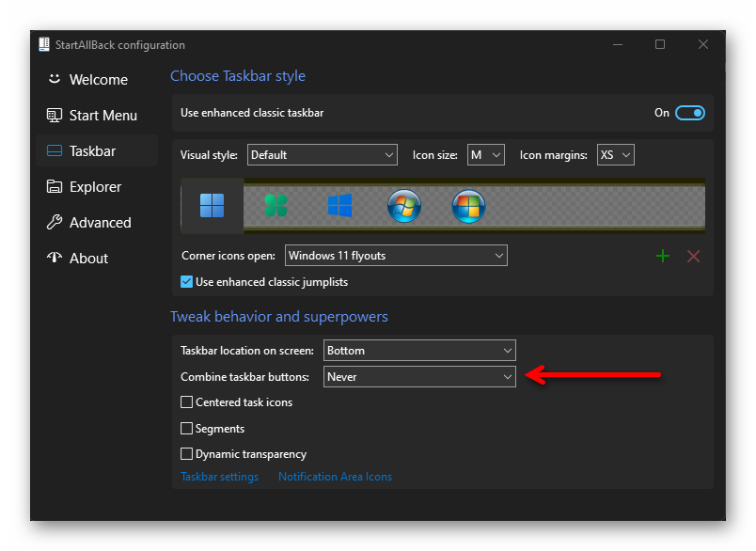Pick the blue Windows 10 logo icon
Screen dimensions: 756x551
click(339, 205)
